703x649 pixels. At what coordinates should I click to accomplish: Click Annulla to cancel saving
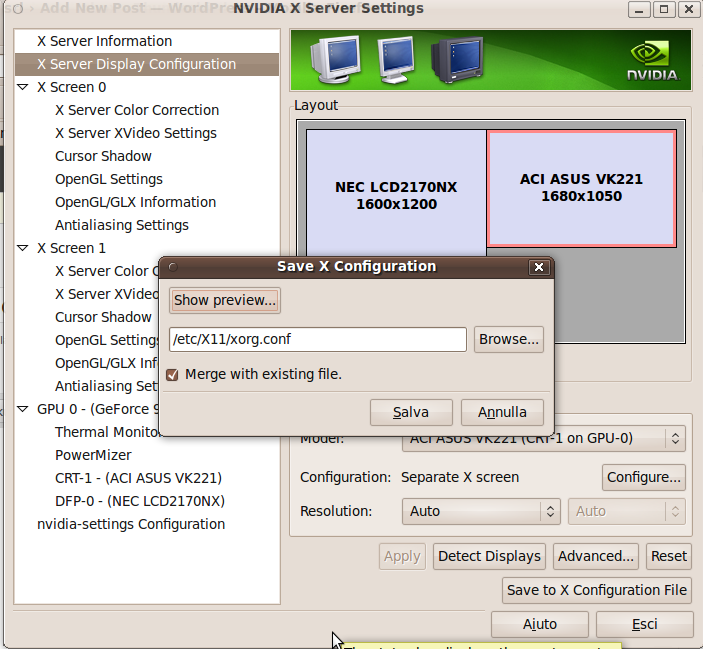502,412
